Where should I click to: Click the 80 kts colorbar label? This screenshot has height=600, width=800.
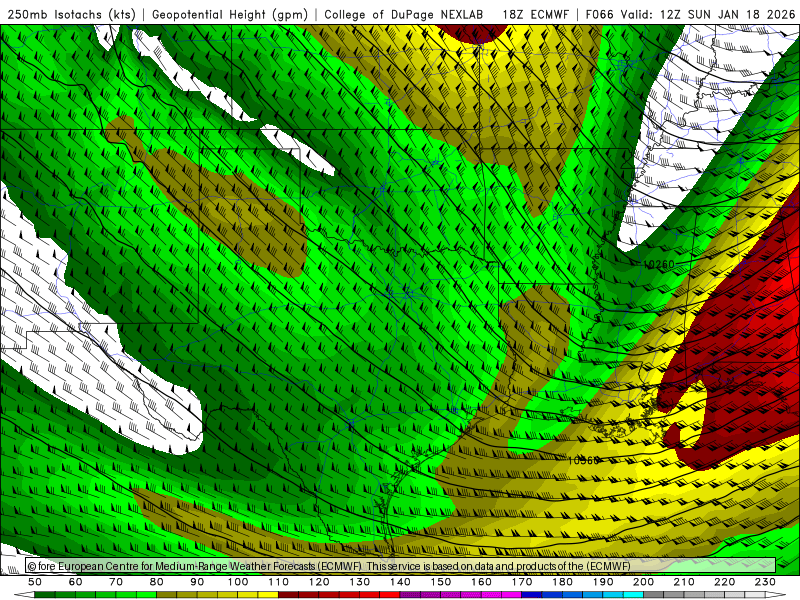(x=157, y=582)
